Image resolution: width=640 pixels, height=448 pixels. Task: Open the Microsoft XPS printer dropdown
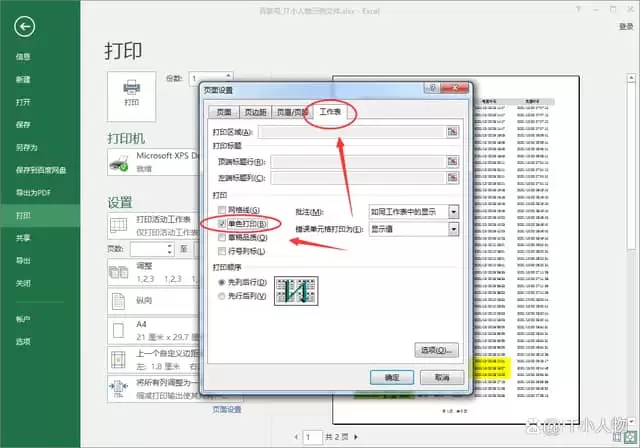[x=154, y=162]
